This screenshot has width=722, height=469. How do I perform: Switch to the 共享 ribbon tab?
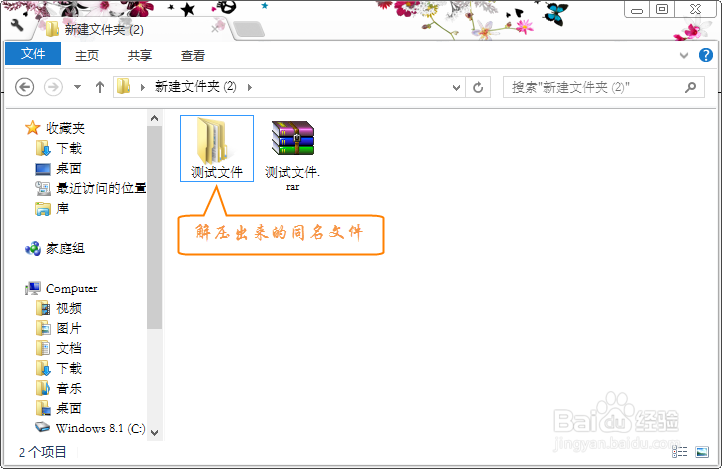(x=140, y=55)
